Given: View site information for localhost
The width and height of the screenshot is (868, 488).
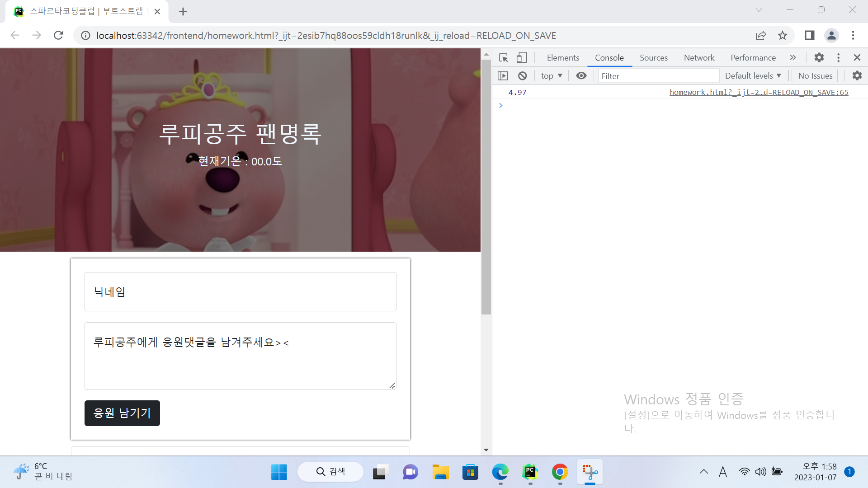Looking at the screenshot, I should (x=85, y=35).
